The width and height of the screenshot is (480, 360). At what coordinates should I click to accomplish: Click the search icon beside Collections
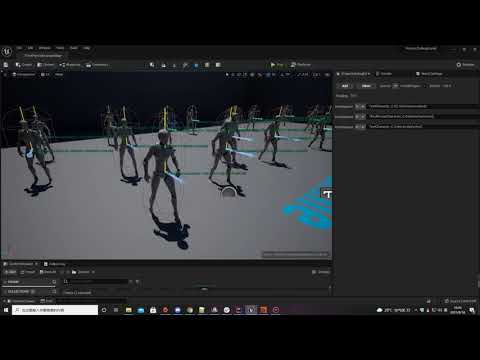click(x=54, y=292)
